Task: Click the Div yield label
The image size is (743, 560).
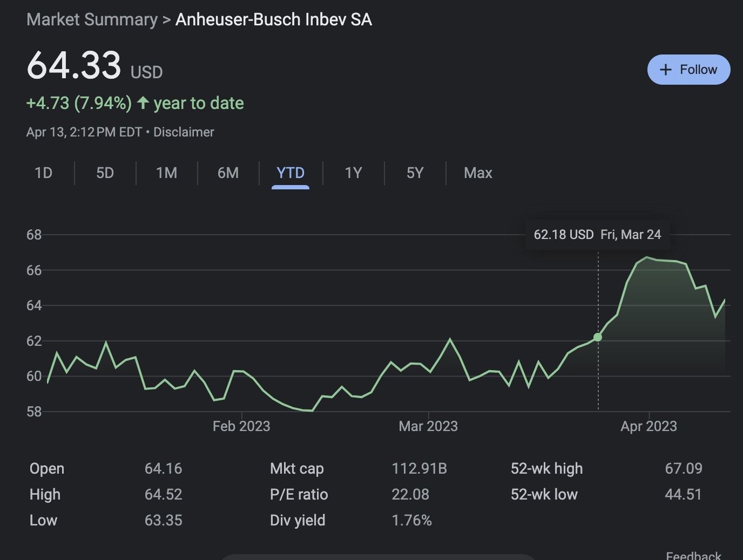Action: click(x=298, y=521)
